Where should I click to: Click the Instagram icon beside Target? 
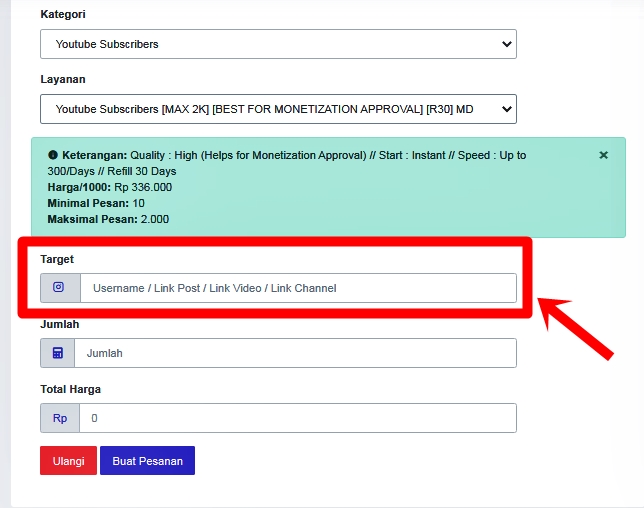tap(60, 288)
